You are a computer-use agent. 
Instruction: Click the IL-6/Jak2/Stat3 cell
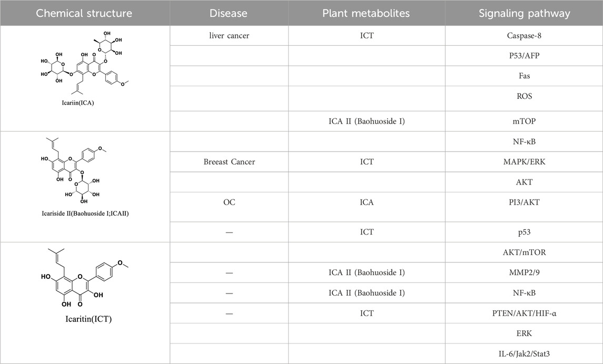524,353
